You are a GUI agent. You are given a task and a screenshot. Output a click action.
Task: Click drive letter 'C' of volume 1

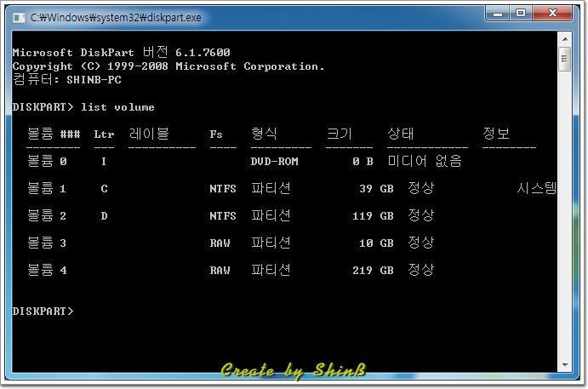104,189
